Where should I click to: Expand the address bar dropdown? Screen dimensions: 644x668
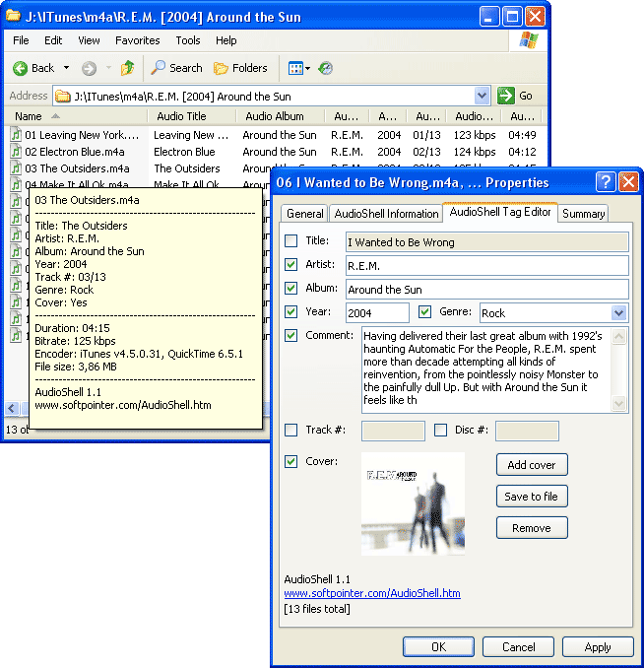[482, 96]
